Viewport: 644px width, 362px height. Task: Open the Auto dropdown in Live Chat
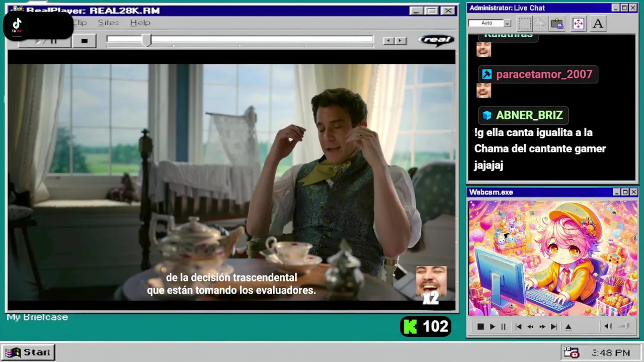pos(507,23)
